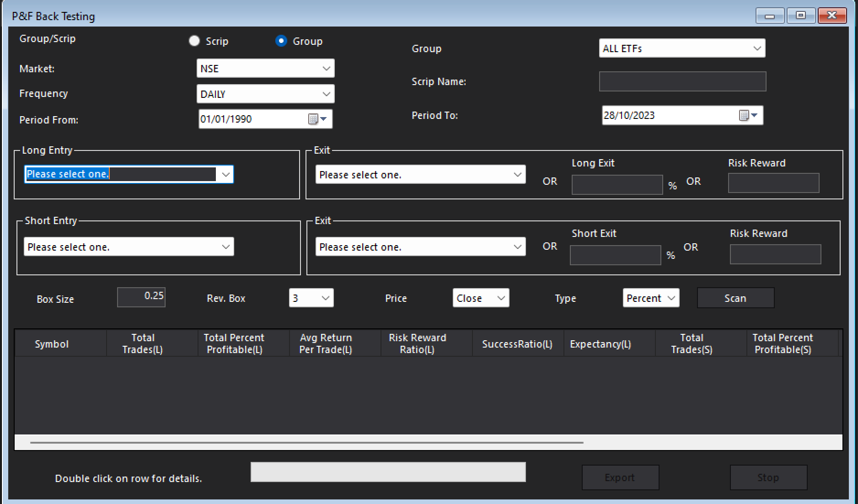Click the scan progress bar
Screen dimensions: 858x504
point(388,472)
